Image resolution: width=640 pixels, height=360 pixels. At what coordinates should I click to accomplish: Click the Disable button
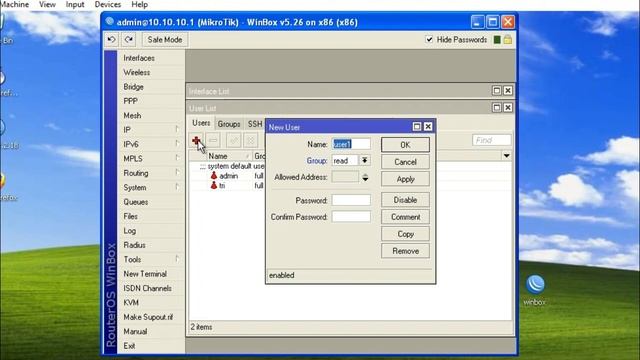point(405,200)
